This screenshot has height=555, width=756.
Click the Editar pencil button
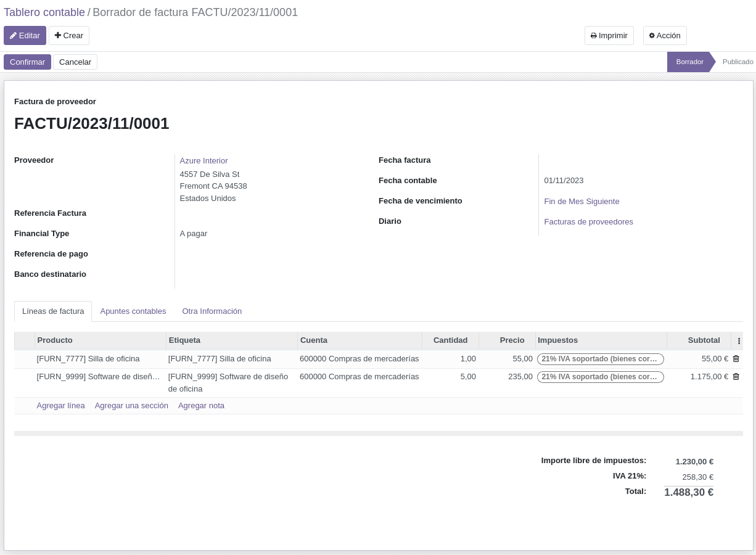[x=25, y=35]
